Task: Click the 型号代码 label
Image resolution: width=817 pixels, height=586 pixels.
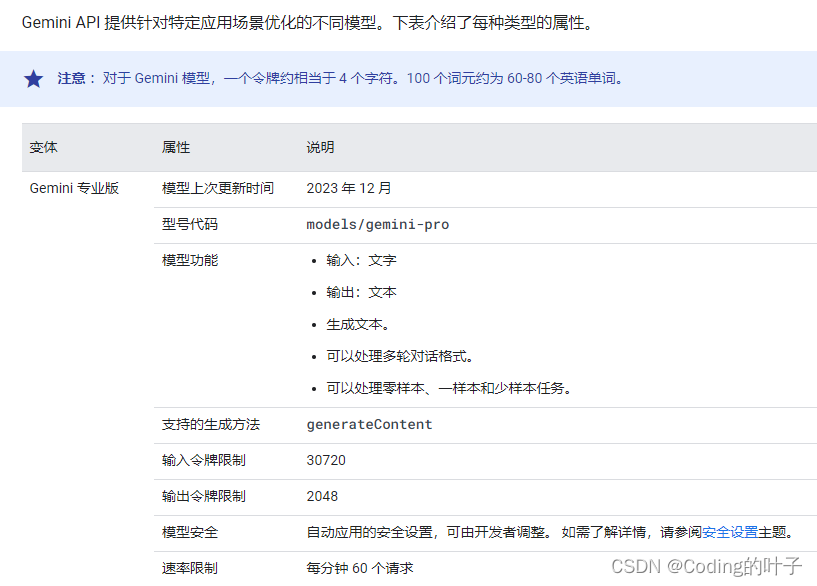Action: pyautogui.click(x=190, y=225)
